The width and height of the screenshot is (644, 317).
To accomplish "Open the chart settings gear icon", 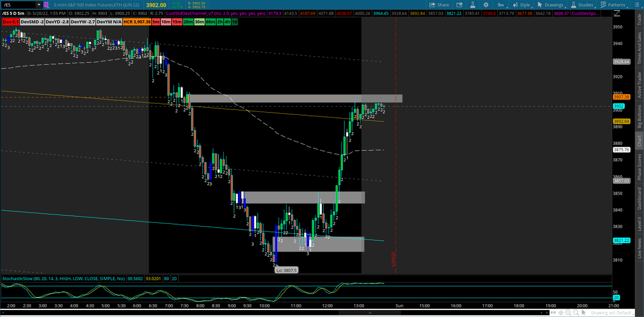I will coord(486,5).
